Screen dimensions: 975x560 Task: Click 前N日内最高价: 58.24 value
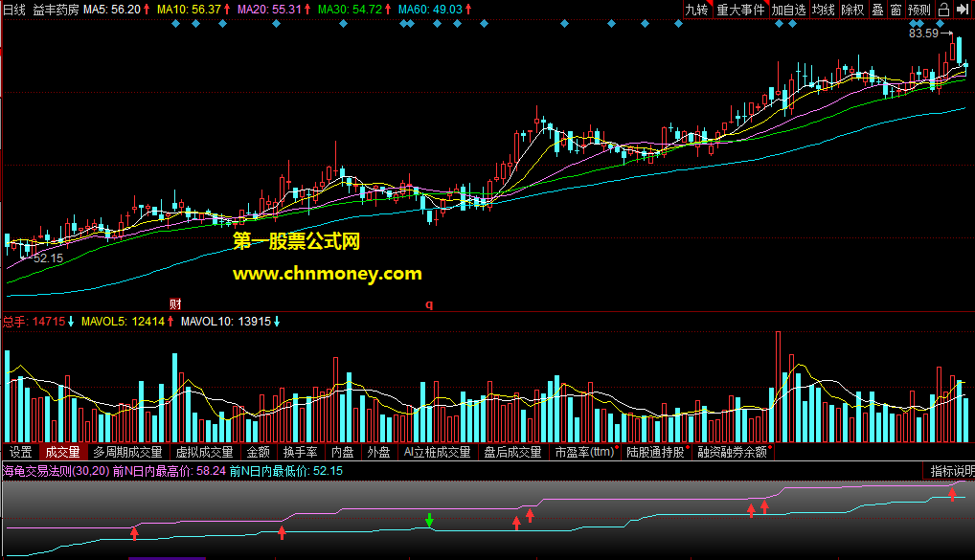[170, 471]
